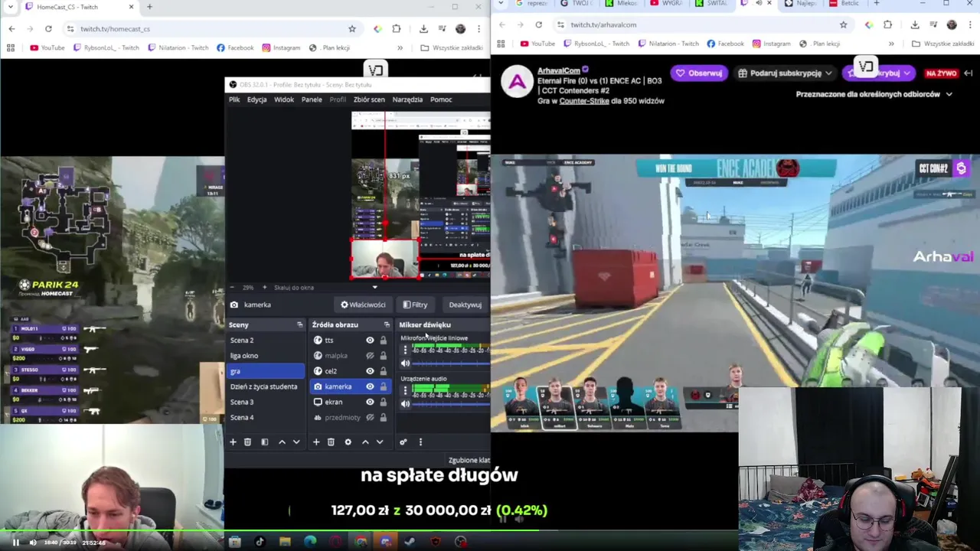Open Extensions puzzle icon in left Chrome window
Image resolution: width=980 pixels, height=551 pixels.
[x=397, y=28]
